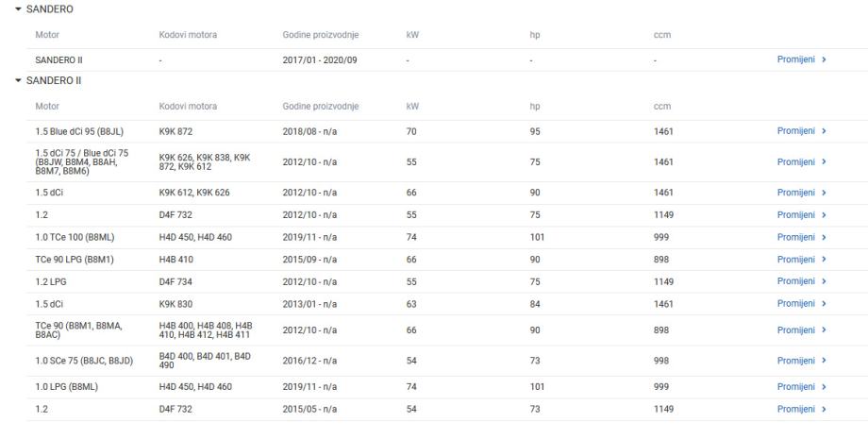Click chevron arrow in 1.0 LPG (B8ML) row
This screenshot has width=868, height=439.
825,387
